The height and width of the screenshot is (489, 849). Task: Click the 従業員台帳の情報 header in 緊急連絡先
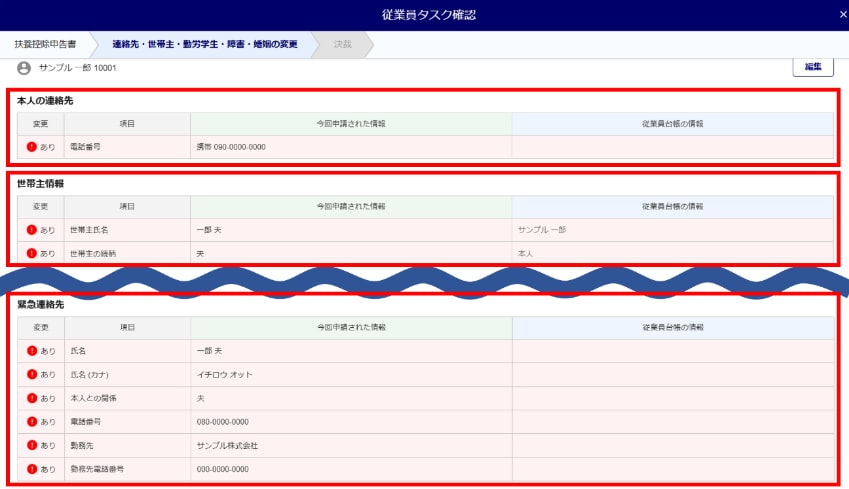click(x=672, y=328)
